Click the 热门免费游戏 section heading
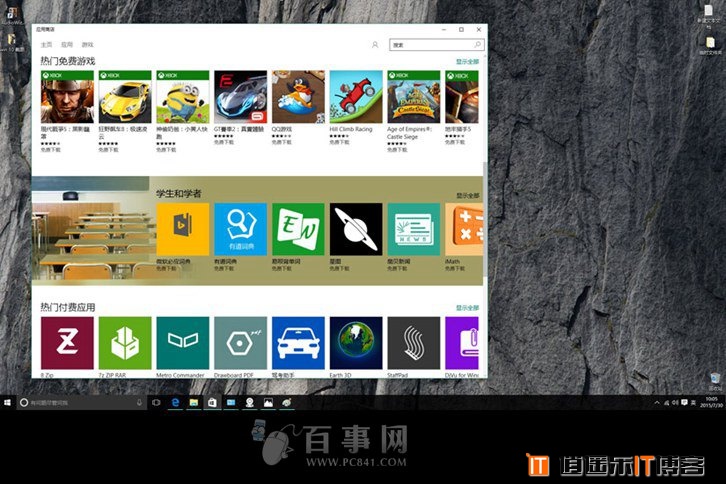Image resolution: width=726 pixels, height=484 pixels. (68, 61)
